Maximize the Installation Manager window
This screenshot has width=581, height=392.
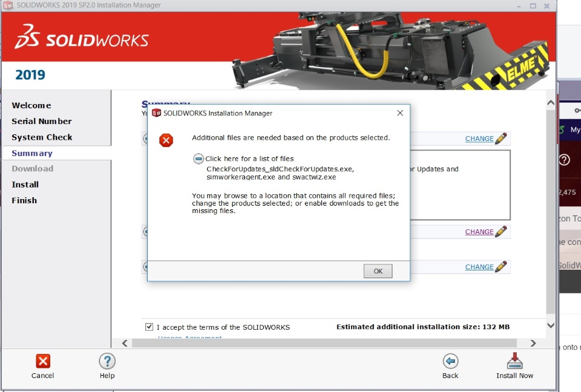pyautogui.click(x=533, y=5)
